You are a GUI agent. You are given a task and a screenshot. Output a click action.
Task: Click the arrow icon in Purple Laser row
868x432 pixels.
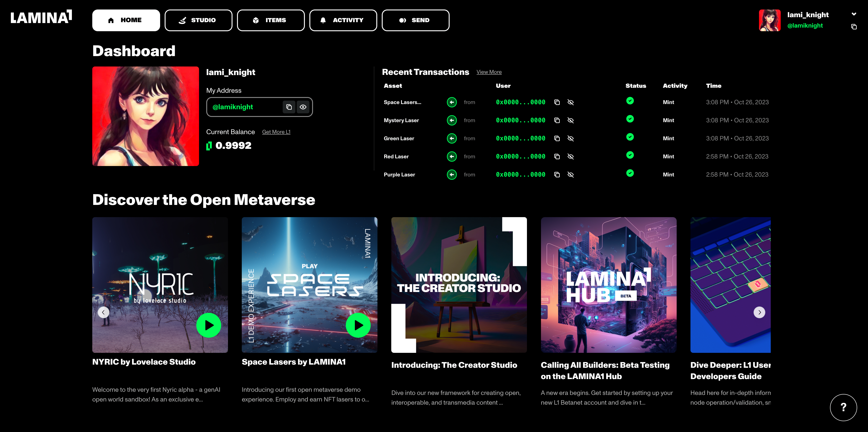(x=452, y=175)
